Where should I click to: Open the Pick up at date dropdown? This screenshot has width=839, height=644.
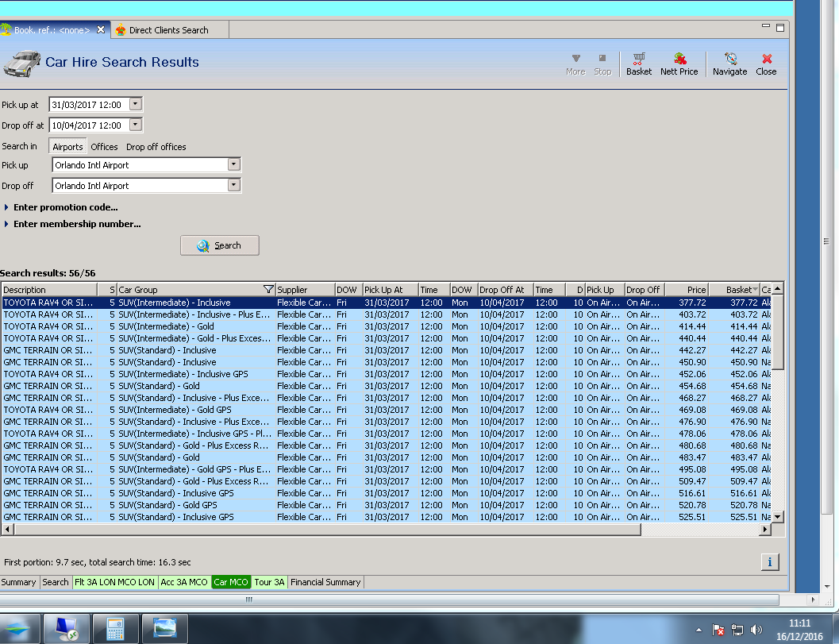tap(136, 104)
